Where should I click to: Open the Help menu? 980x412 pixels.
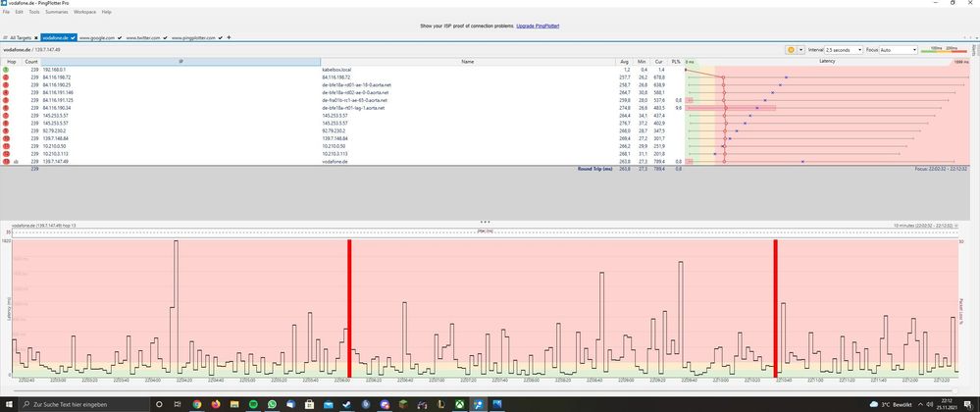106,12
